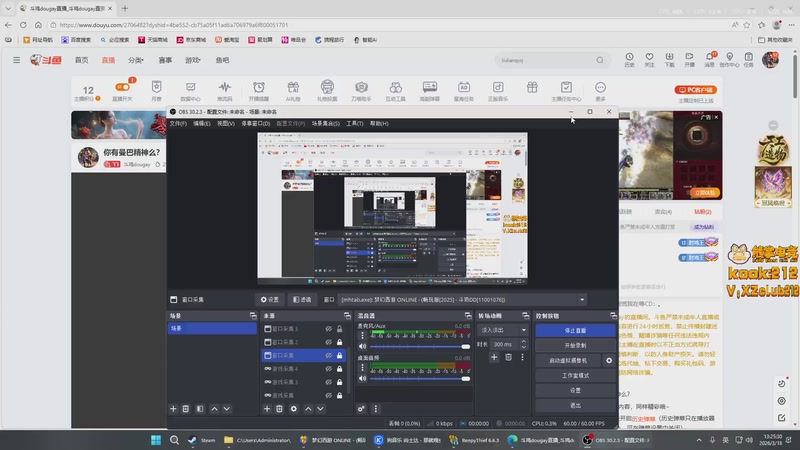
Task: Open the gift box icon in streamer toolbar
Action: coord(532,88)
